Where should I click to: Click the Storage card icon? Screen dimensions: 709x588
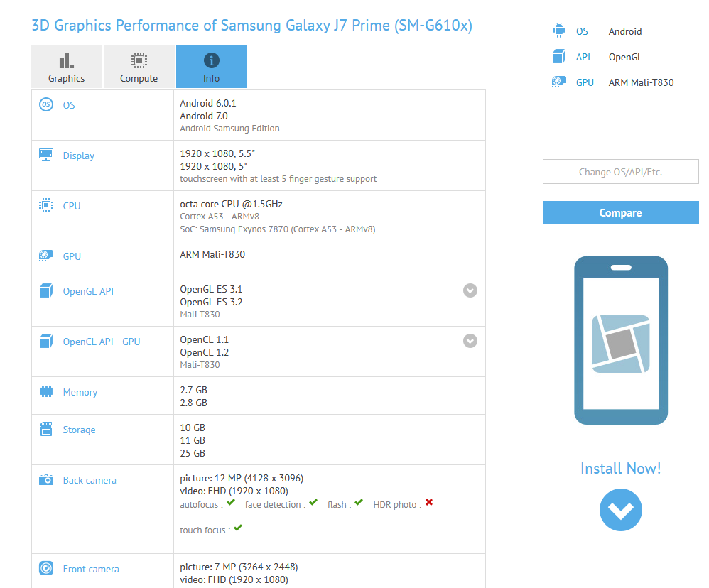[x=46, y=429]
